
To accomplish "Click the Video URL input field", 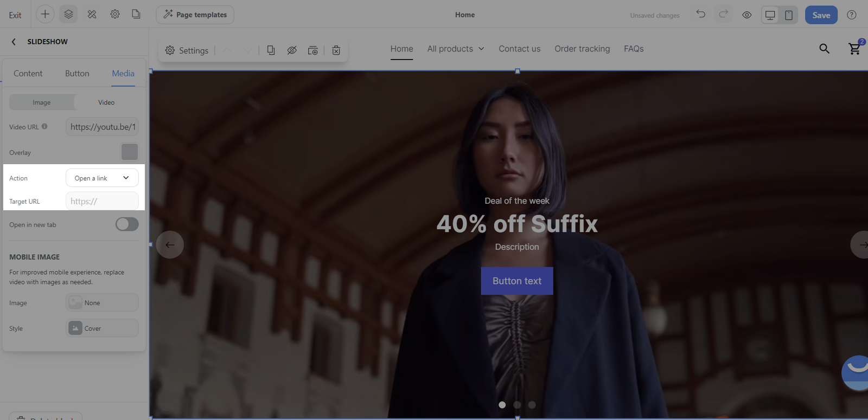I will 102,127.
